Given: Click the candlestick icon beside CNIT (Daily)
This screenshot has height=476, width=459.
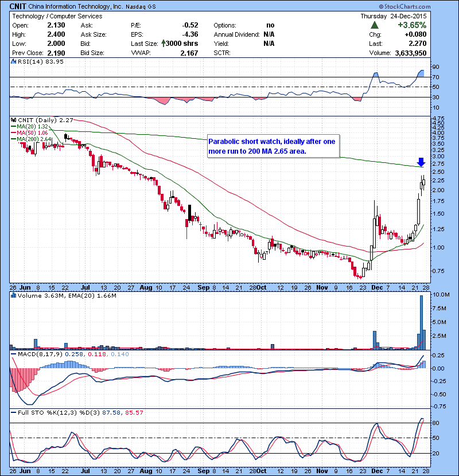Looking at the screenshot, I should pos(13,120).
